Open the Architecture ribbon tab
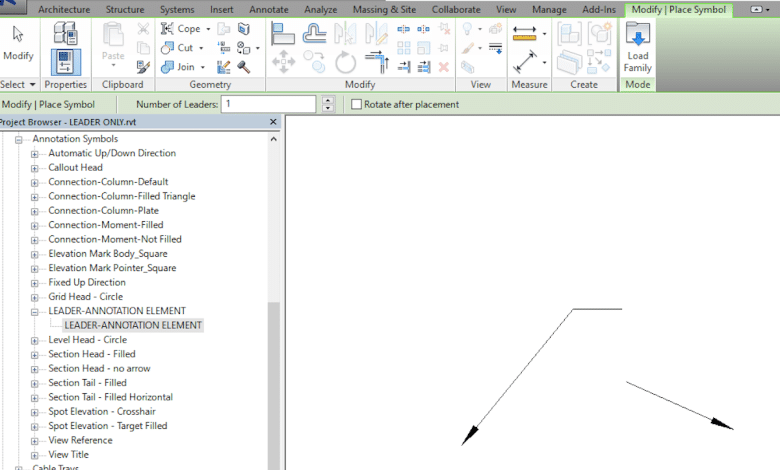 tap(64, 9)
